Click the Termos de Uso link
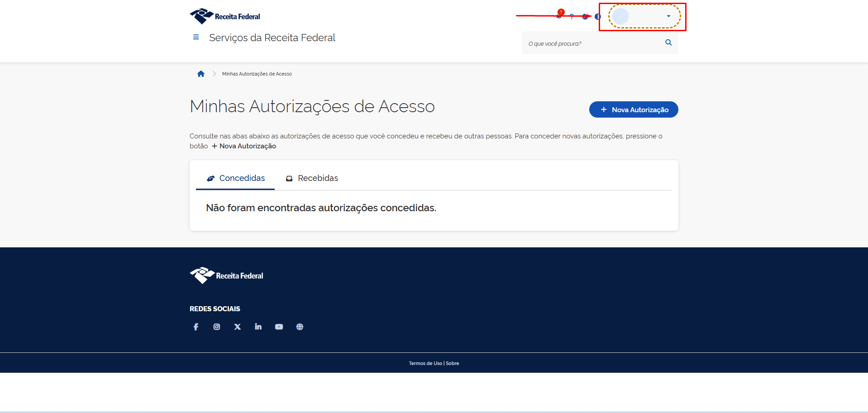Screen dimensions: 868x413 pos(425,363)
